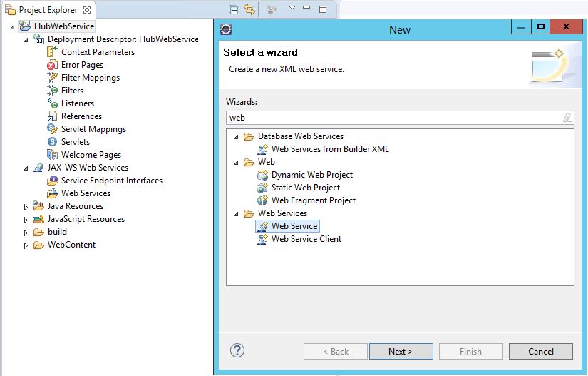Expand the JavaScript Resources node
The image size is (588, 376).
[x=26, y=220]
